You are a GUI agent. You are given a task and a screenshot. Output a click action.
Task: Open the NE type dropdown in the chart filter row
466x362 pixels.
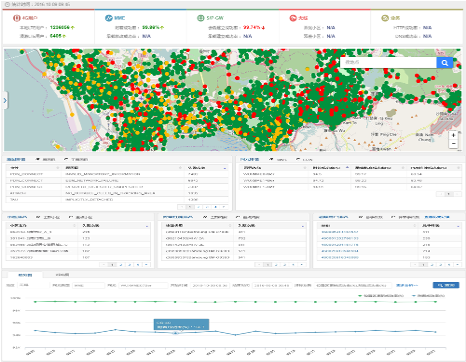88,285
